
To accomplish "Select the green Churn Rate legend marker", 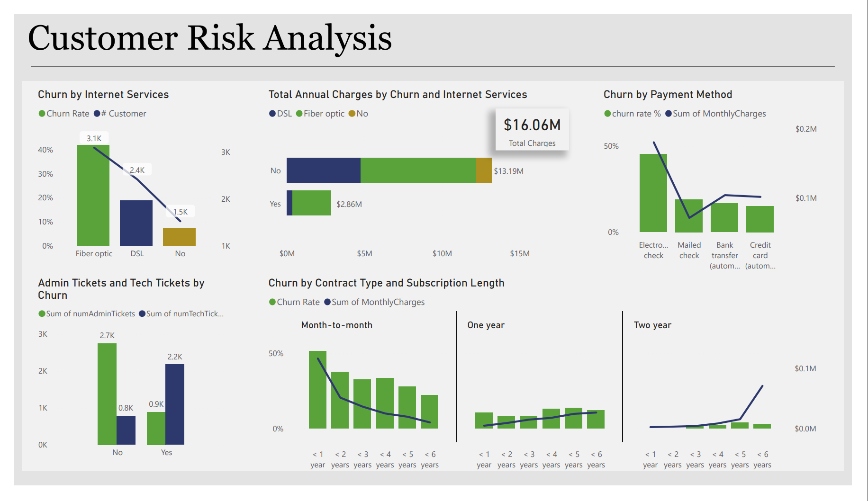I will pos(42,114).
